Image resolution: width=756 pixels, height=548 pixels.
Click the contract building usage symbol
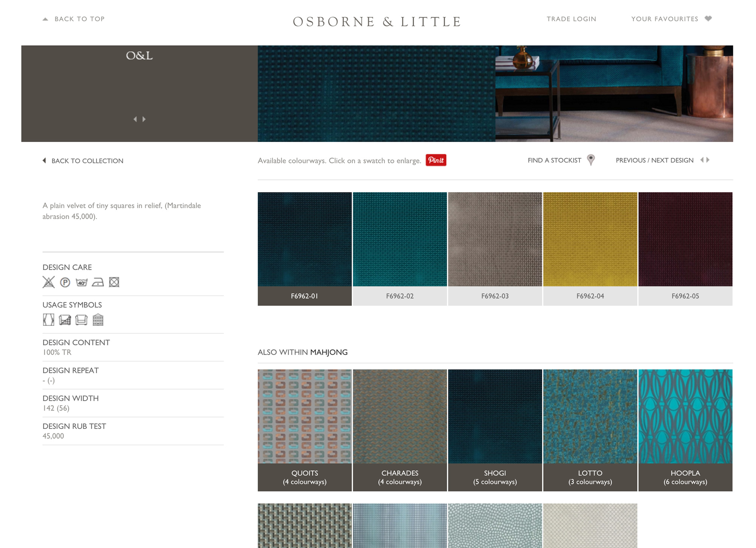click(98, 320)
